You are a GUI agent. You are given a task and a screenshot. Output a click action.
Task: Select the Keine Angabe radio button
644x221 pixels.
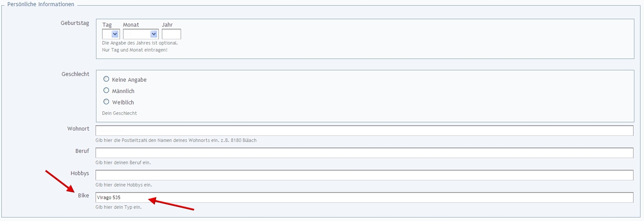(106, 79)
